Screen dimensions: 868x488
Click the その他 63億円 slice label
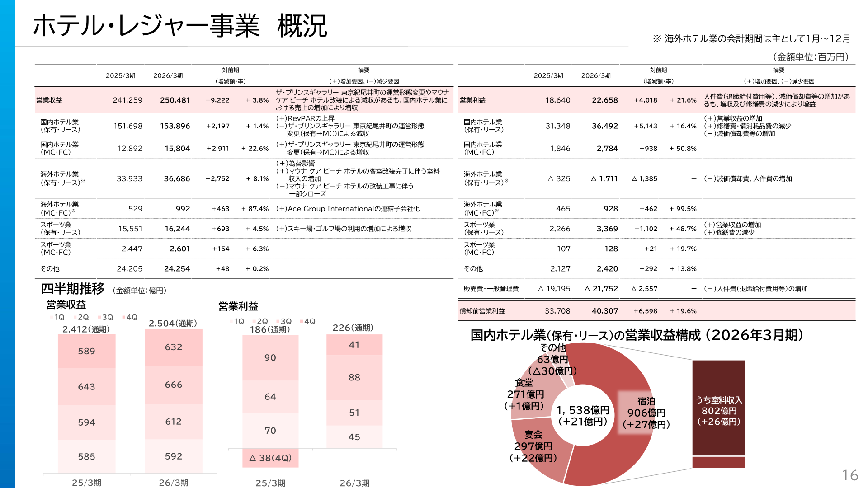tap(552, 359)
